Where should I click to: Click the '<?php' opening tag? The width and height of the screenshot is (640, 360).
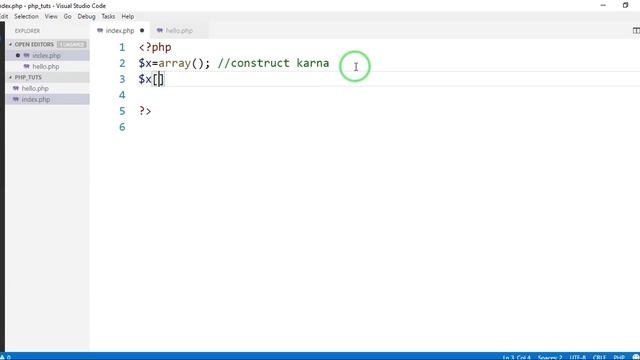click(155, 47)
